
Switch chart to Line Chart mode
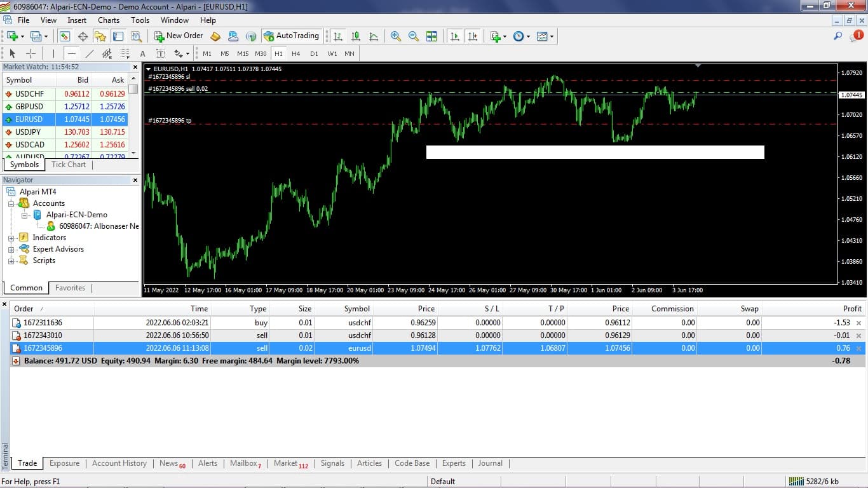tap(374, 36)
